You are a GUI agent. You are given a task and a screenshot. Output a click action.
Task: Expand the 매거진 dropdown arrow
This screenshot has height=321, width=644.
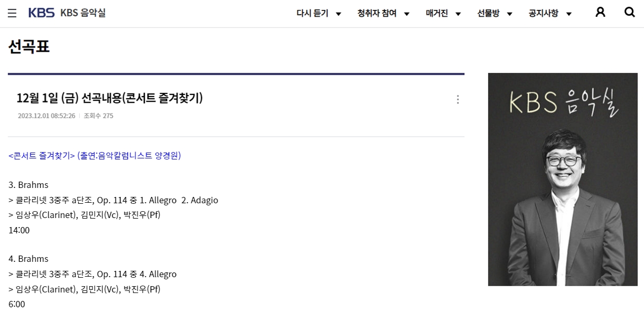[x=458, y=14]
